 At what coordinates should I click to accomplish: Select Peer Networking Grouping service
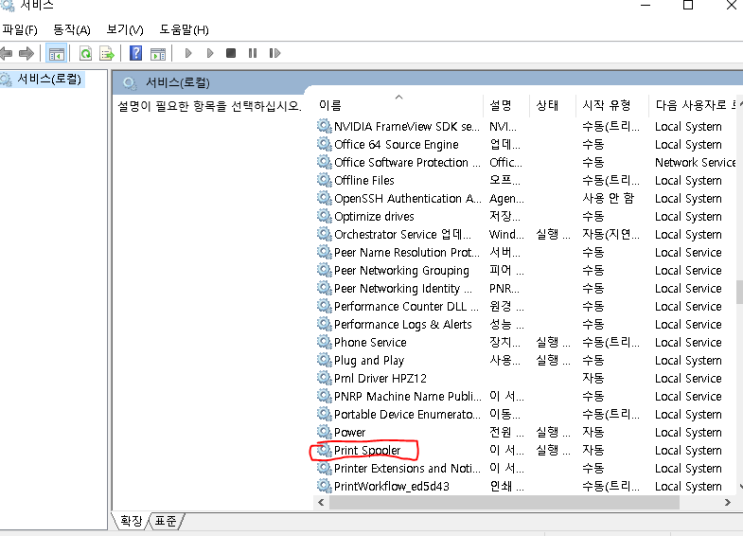click(x=525, y=271)
